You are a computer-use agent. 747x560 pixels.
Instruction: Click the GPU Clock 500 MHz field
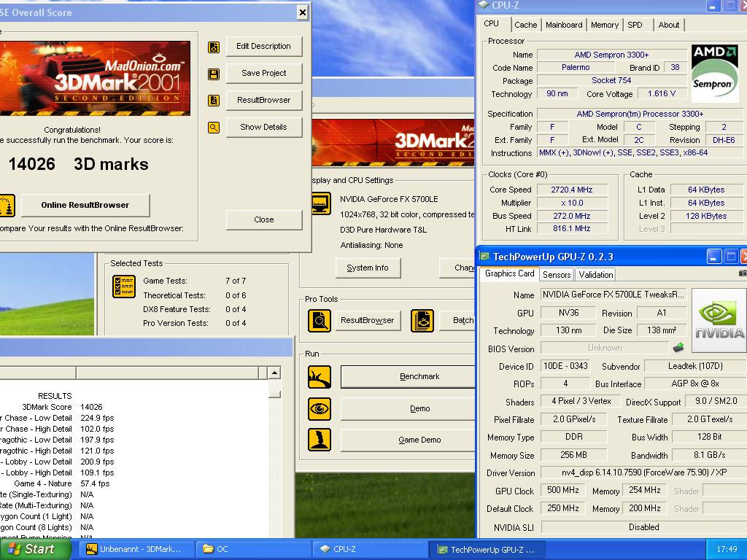[563, 490]
